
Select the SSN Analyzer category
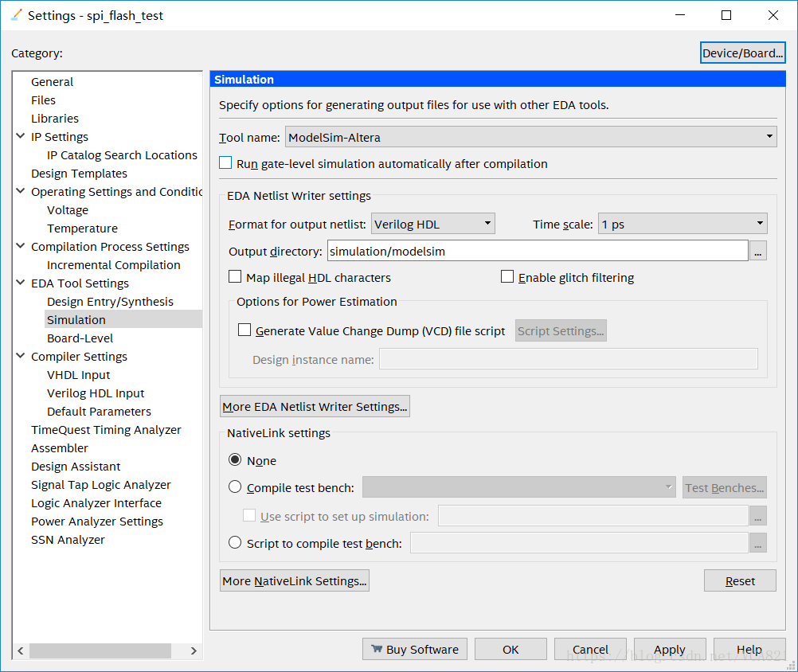(x=68, y=540)
